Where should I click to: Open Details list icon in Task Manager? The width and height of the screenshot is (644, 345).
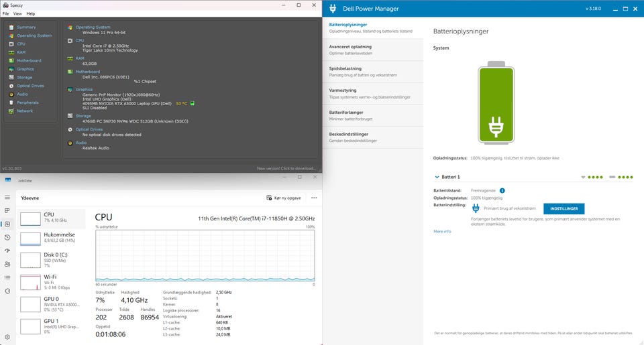(7, 277)
